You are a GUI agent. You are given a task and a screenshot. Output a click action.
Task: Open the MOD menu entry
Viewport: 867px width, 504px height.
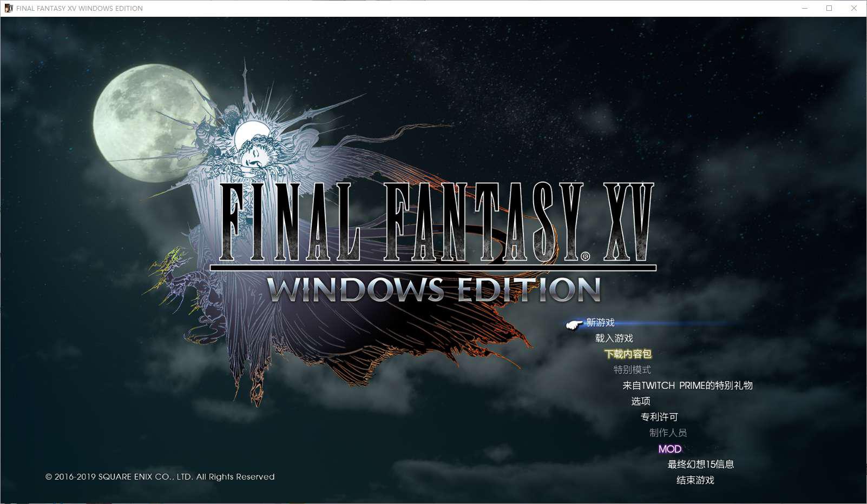(670, 449)
